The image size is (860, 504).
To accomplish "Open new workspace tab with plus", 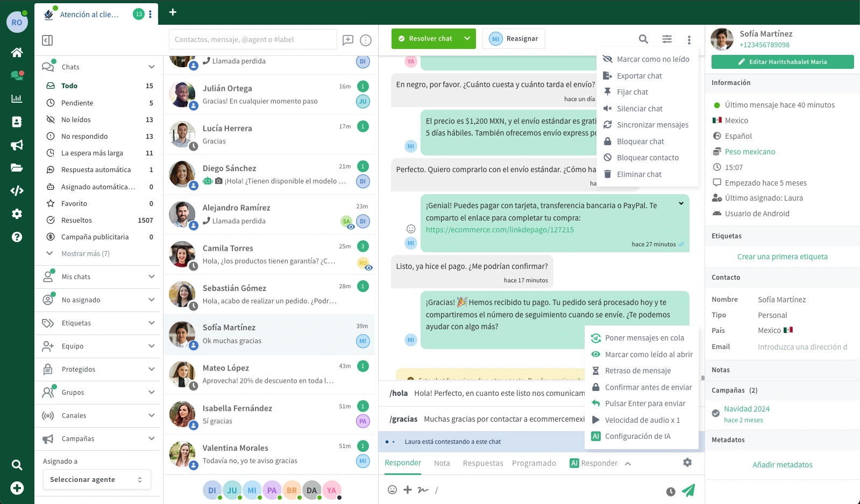I will pos(173,12).
